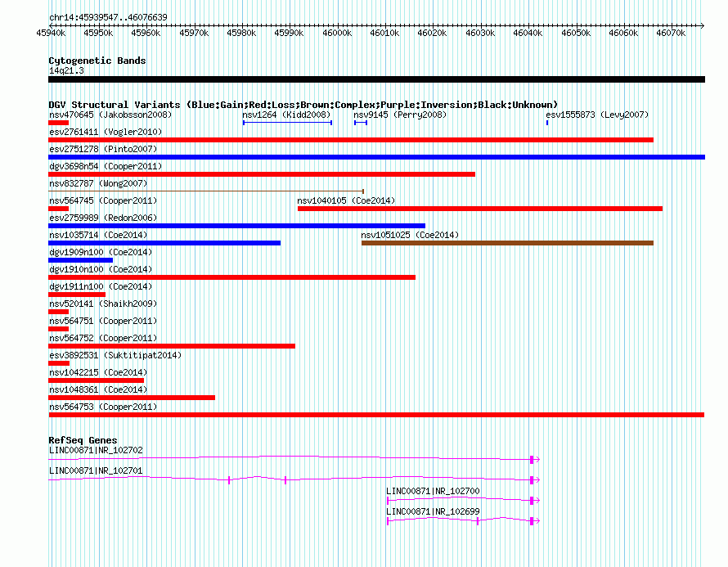Click the 45950k ruler tick label
Screen dimensions: 728x567
(x=98, y=33)
